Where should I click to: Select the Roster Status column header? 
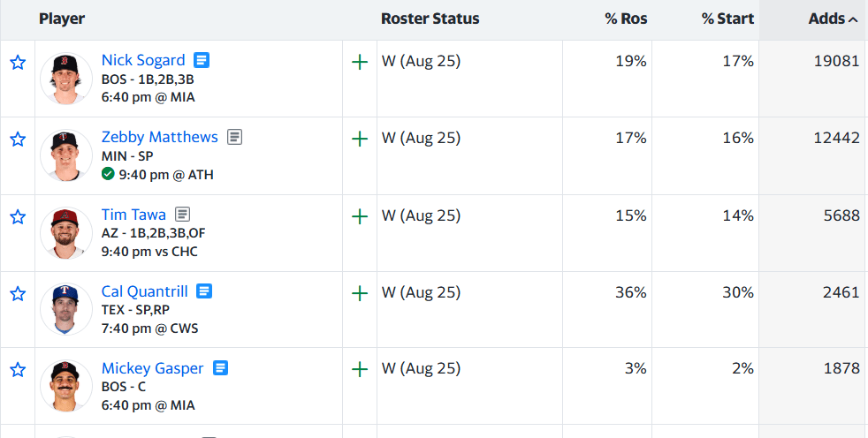click(430, 19)
